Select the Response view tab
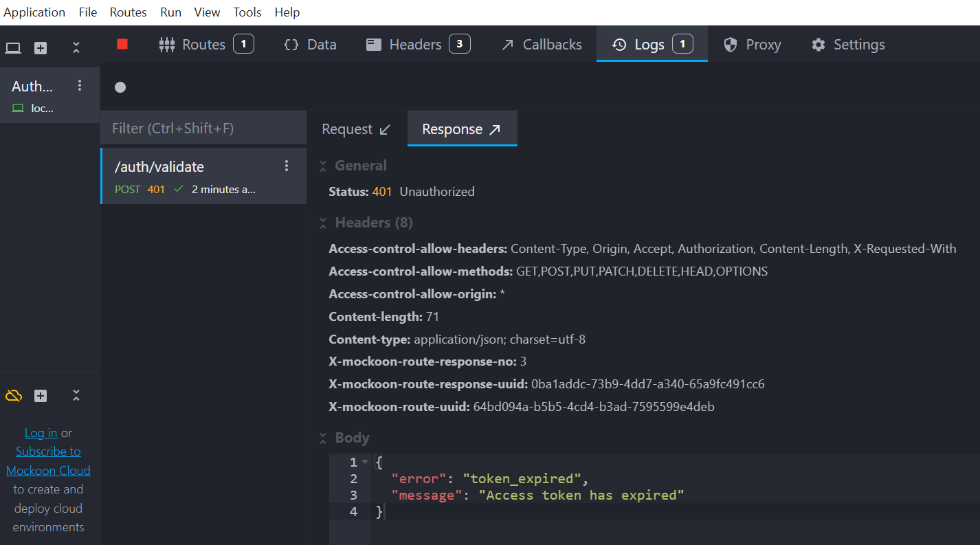This screenshot has height=545, width=980. click(x=462, y=129)
